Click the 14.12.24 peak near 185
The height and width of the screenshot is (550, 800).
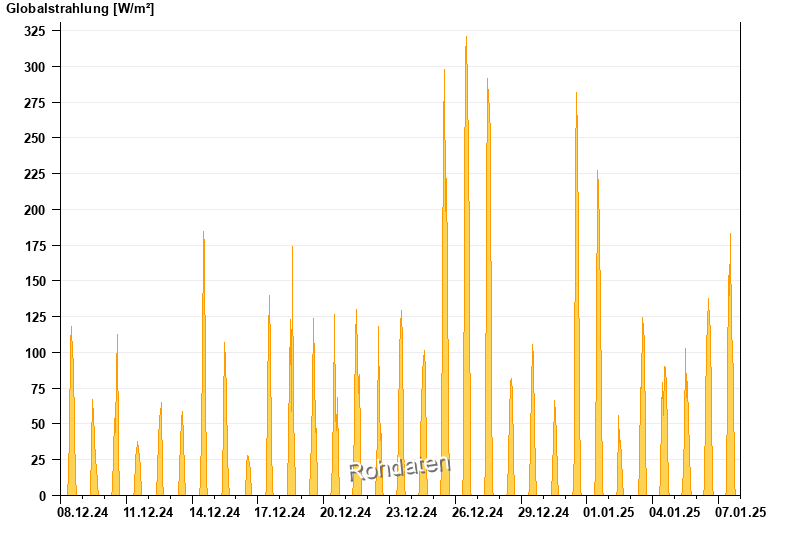click(204, 362)
